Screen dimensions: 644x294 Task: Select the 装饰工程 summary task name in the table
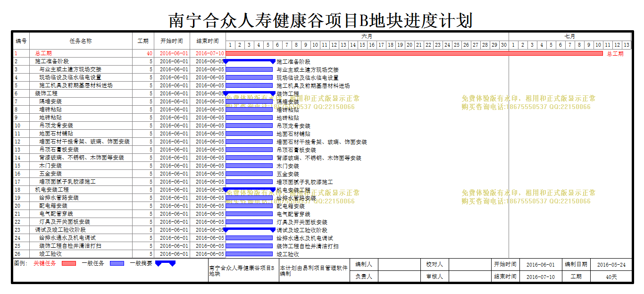click(46, 93)
